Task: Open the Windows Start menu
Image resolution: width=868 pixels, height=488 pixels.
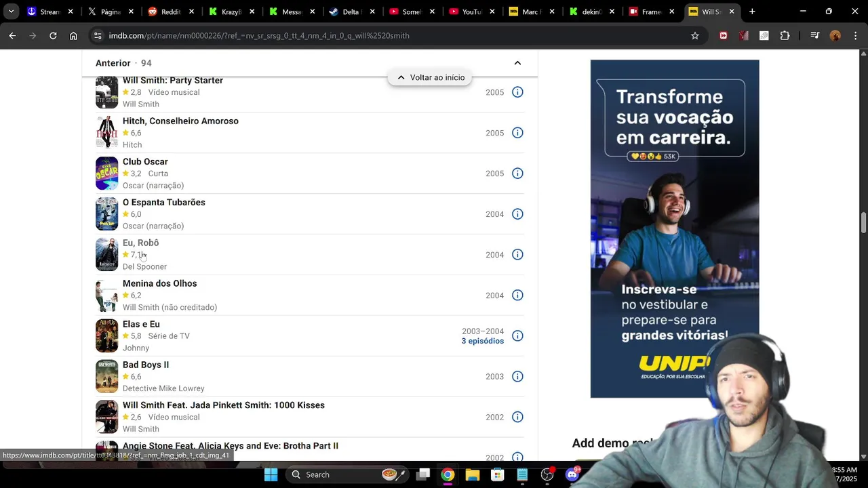Action: 271,474
